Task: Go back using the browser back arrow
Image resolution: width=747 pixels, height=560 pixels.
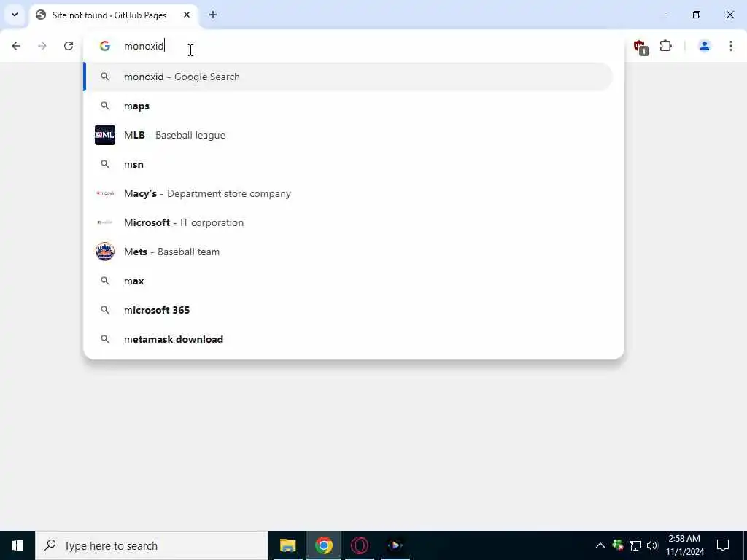Action: coord(16,46)
